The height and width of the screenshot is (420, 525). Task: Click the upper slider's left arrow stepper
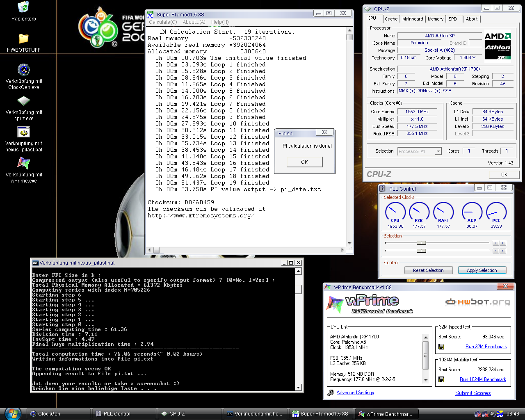[496, 243]
